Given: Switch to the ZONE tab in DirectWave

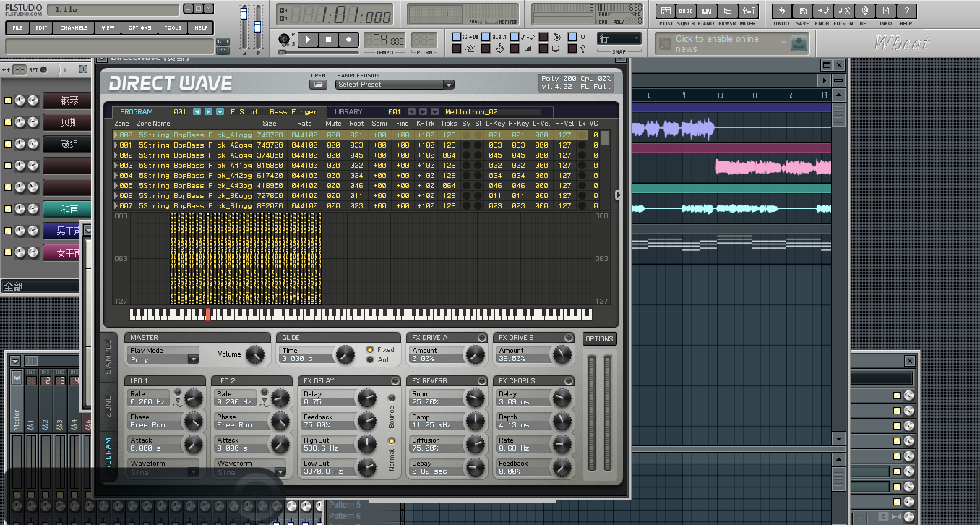Looking at the screenshot, I should [x=108, y=407].
